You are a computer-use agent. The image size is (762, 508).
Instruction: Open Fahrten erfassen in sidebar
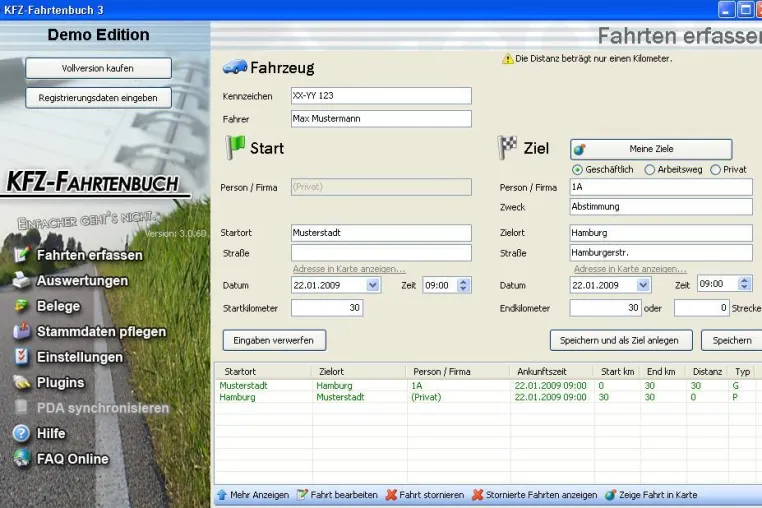89,255
